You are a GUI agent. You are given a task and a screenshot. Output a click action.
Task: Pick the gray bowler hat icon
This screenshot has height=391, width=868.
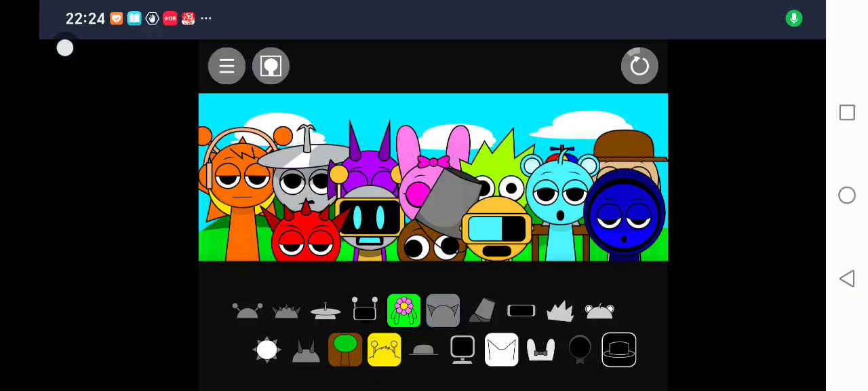(x=423, y=350)
